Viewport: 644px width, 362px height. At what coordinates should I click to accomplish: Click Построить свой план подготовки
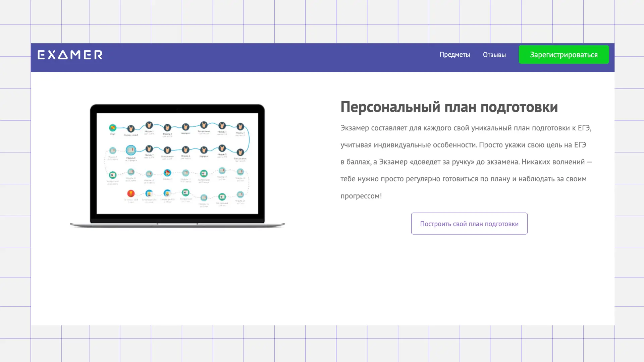point(469,223)
